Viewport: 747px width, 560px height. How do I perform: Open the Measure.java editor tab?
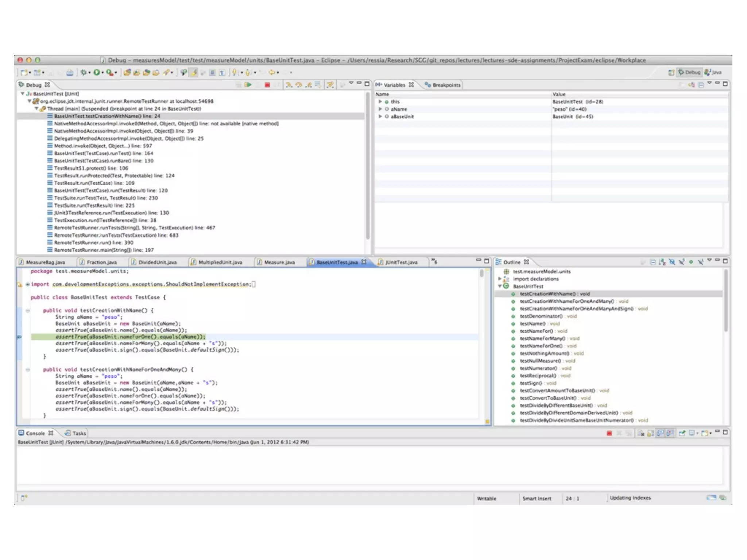coord(279,262)
